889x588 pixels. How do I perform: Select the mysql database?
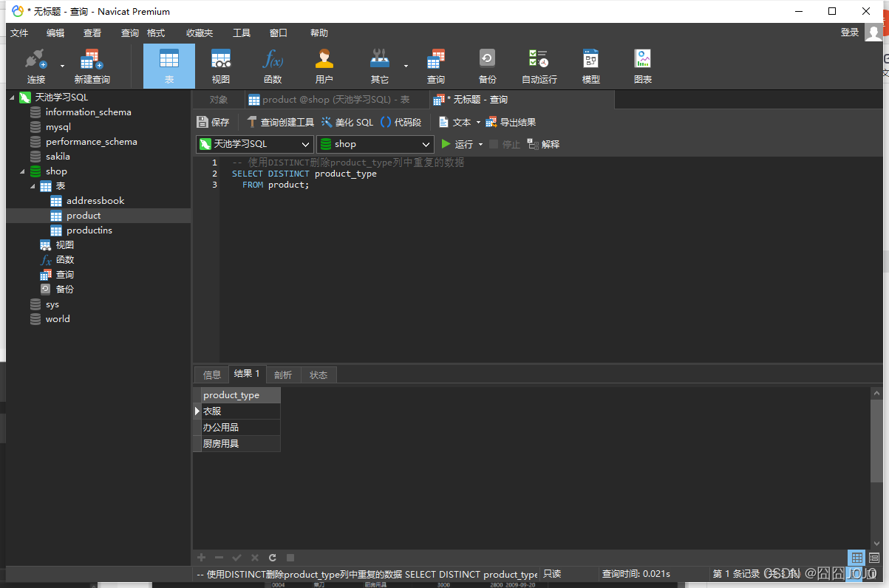pyautogui.click(x=58, y=127)
